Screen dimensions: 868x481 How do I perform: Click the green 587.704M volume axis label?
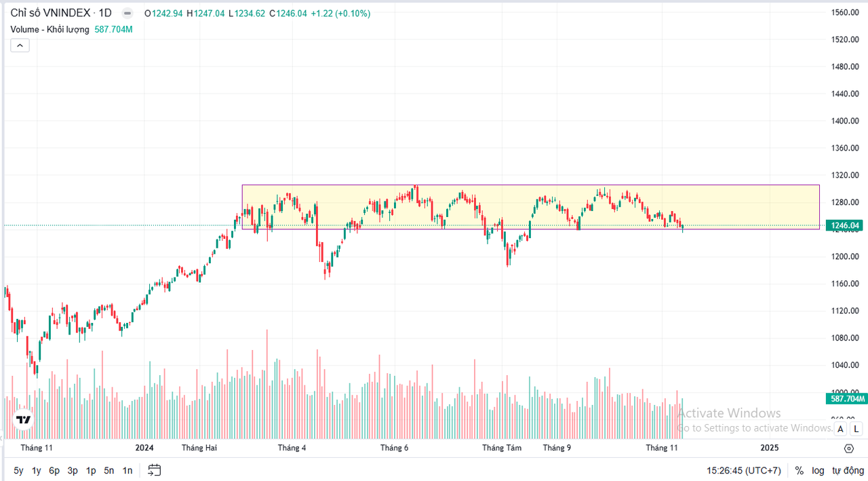[x=845, y=399]
